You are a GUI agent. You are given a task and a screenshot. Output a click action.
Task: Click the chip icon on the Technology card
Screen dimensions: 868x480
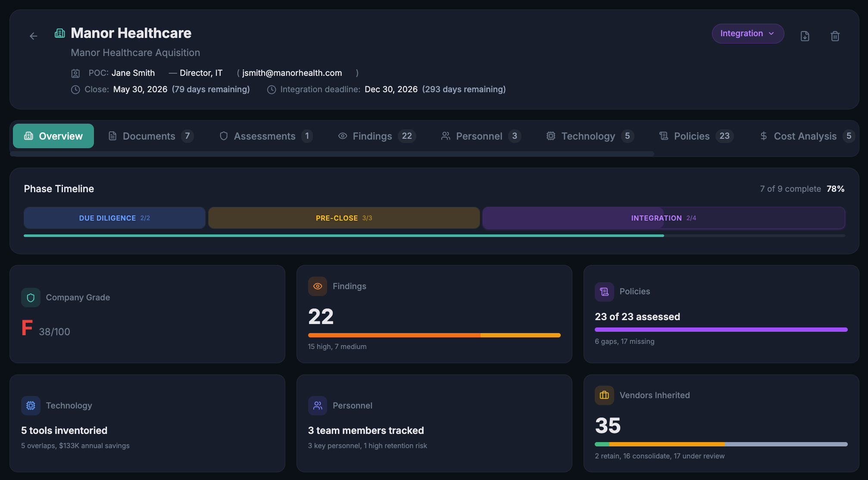(31, 405)
